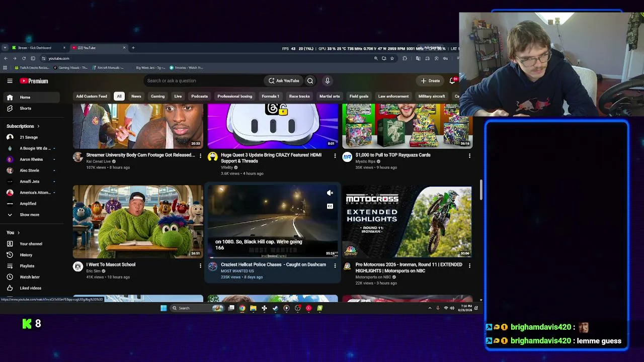
Task: Select the Formula 1 filter chip
Action: tap(271, 96)
